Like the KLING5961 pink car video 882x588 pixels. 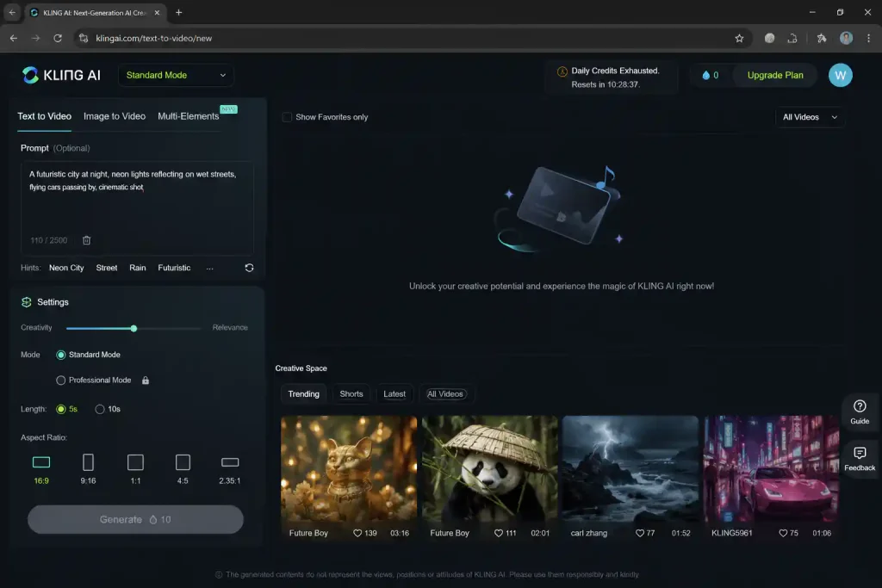pos(783,533)
